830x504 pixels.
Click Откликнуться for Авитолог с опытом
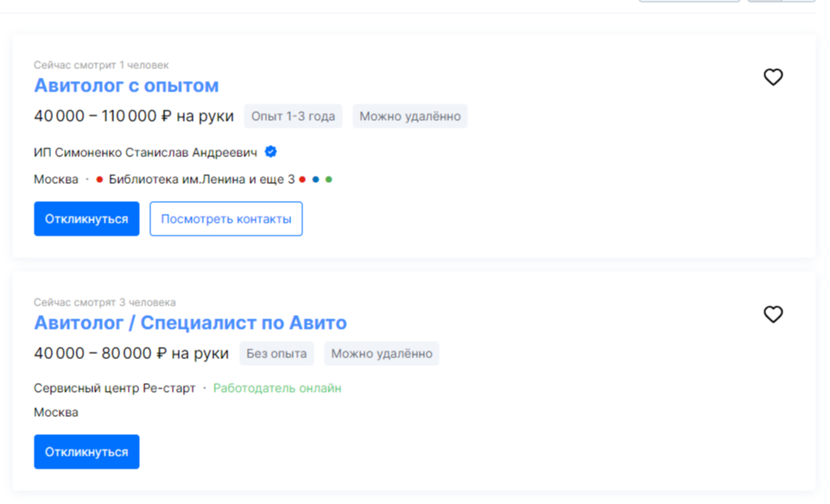[x=87, y=219]
